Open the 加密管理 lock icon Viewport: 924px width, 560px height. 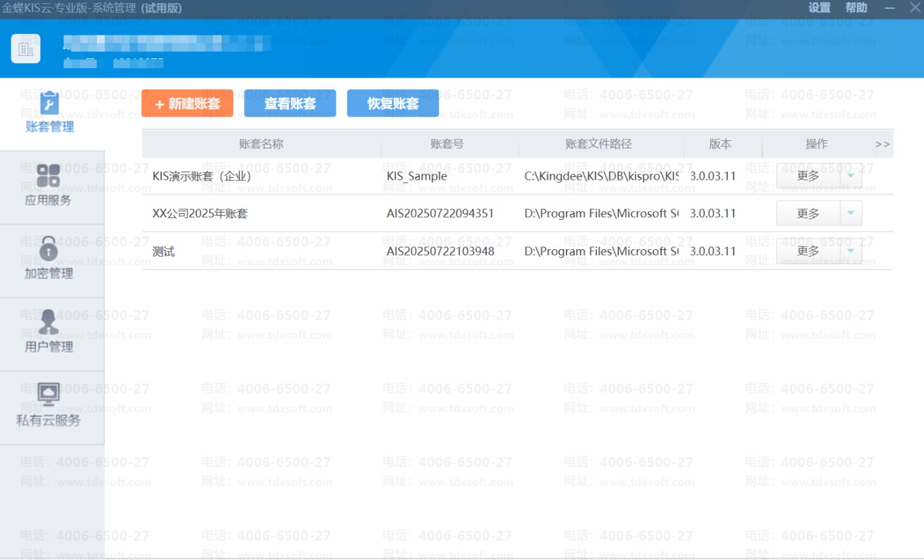48,249
